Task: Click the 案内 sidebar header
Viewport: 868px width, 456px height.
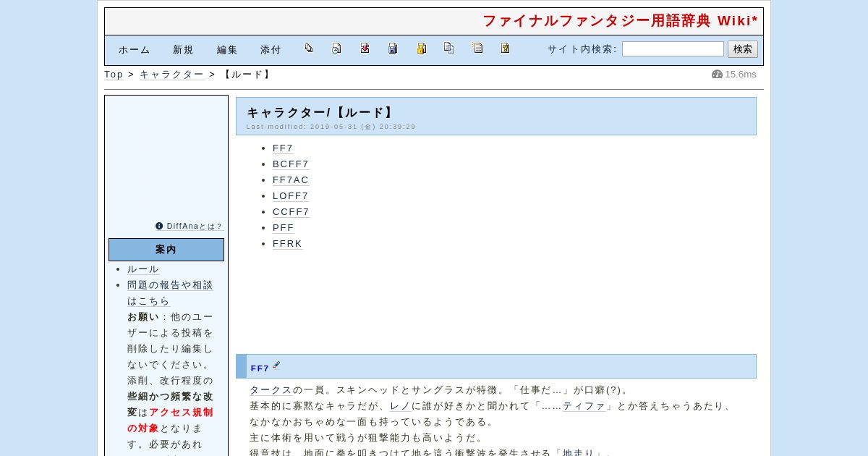Action: (x=166, y=250)
